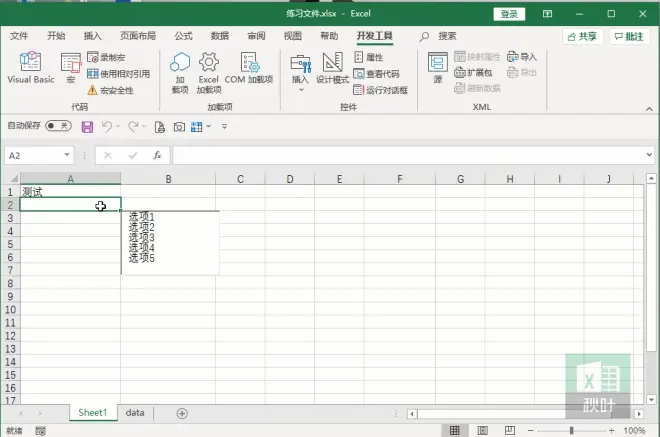Click the Sign in (登录) button

509,14
